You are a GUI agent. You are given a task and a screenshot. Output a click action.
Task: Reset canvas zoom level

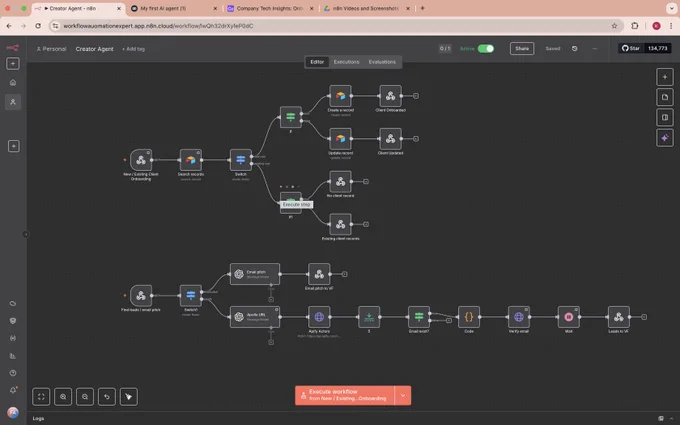click(107, 396)
